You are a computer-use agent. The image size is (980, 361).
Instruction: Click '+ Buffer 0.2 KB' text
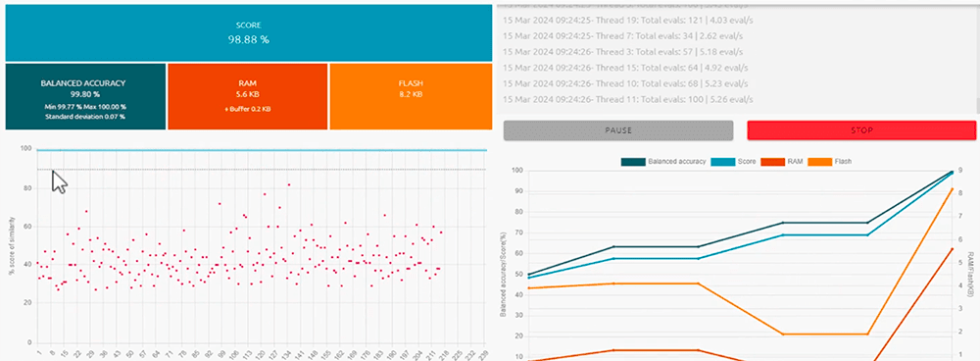pyautogui.click(x=248, y=109)
